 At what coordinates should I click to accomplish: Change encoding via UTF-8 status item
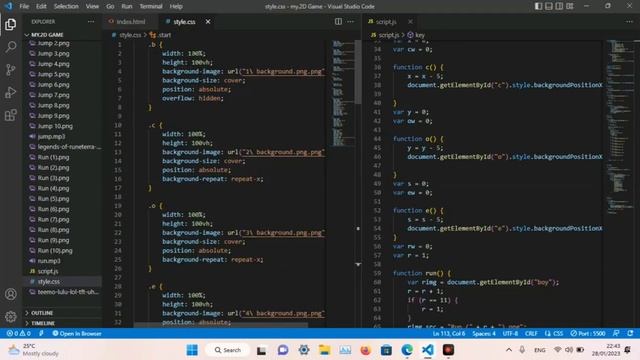tap(510, 333)
